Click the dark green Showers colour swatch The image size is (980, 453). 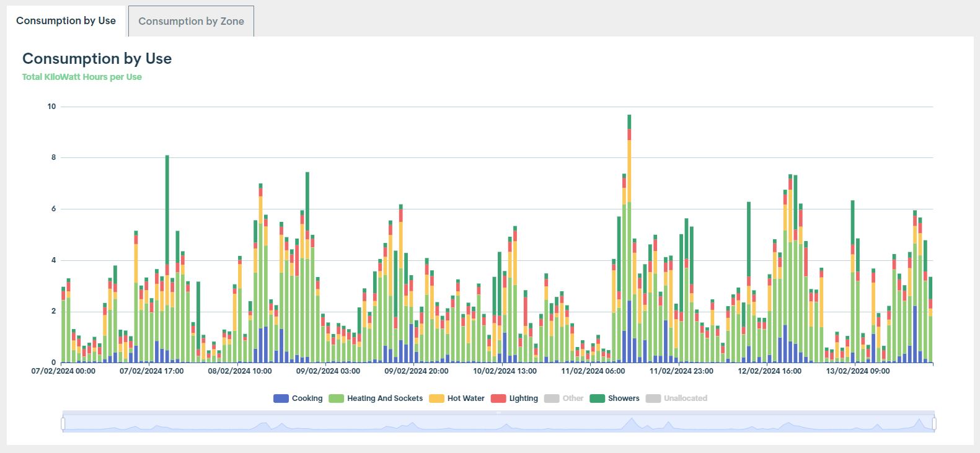pos(597,398)
